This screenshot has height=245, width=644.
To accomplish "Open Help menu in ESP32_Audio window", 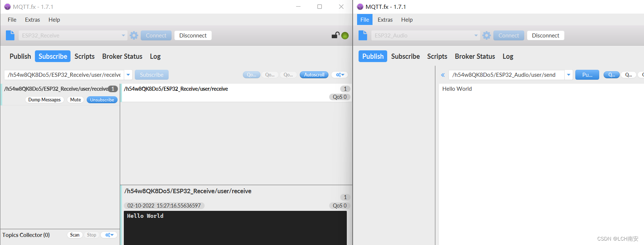I will tap(407, 20).
